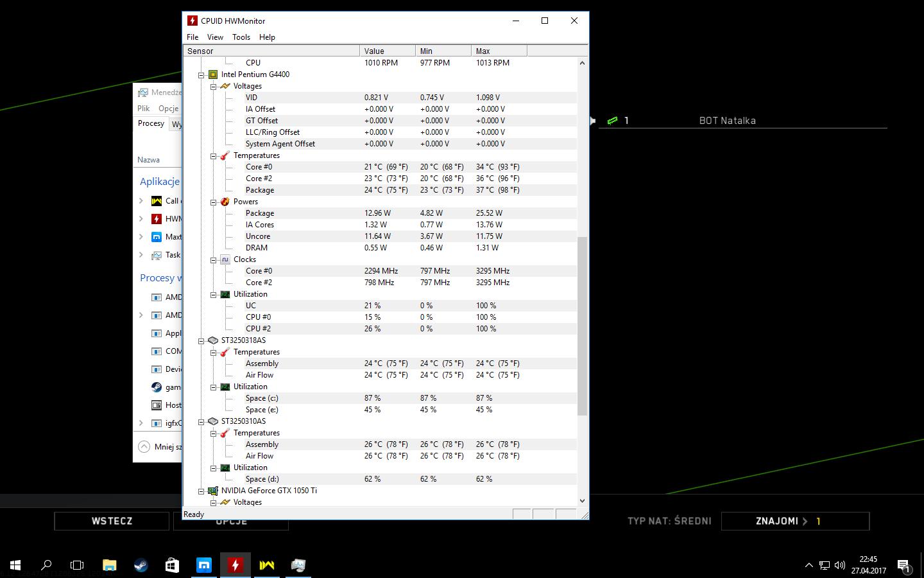Open Microsoft Store from the taskbar
The height and width of the screenshot is (578, 924).
pyautogui.click(x=172, y=565)
